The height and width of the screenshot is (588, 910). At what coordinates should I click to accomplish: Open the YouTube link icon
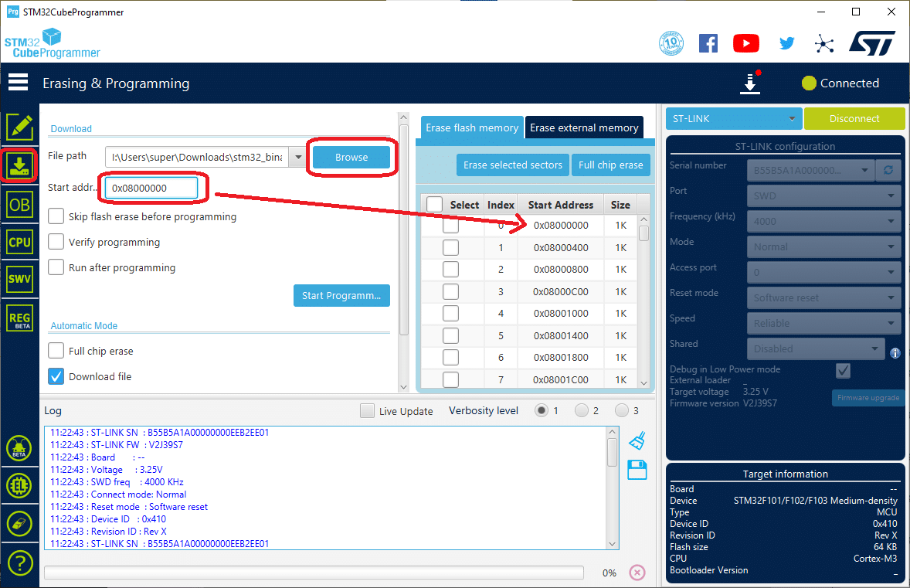tap(745, 43)
